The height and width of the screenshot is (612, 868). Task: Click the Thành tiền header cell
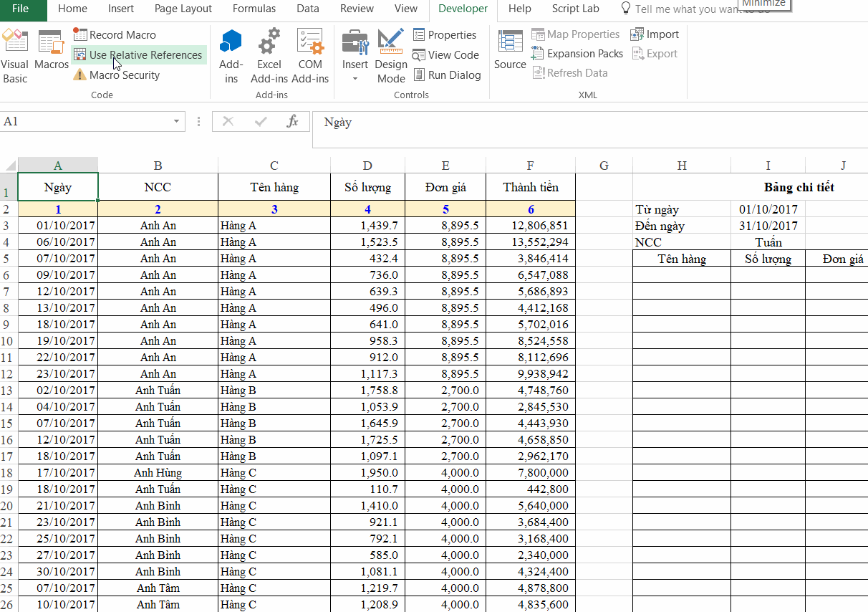530,188
